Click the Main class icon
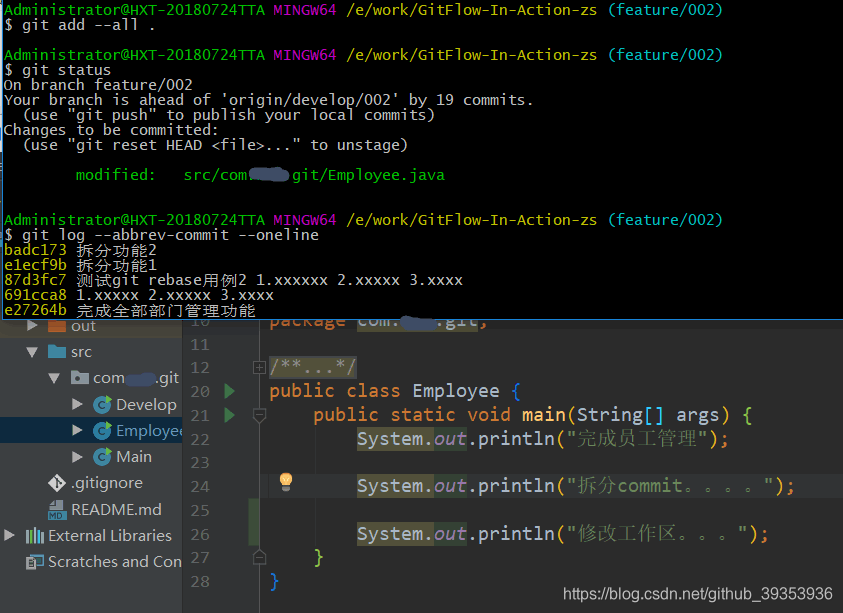 (102, 457)
